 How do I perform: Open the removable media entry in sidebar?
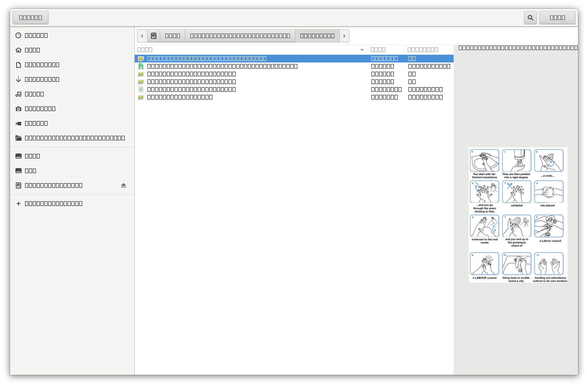pos(54,185)
